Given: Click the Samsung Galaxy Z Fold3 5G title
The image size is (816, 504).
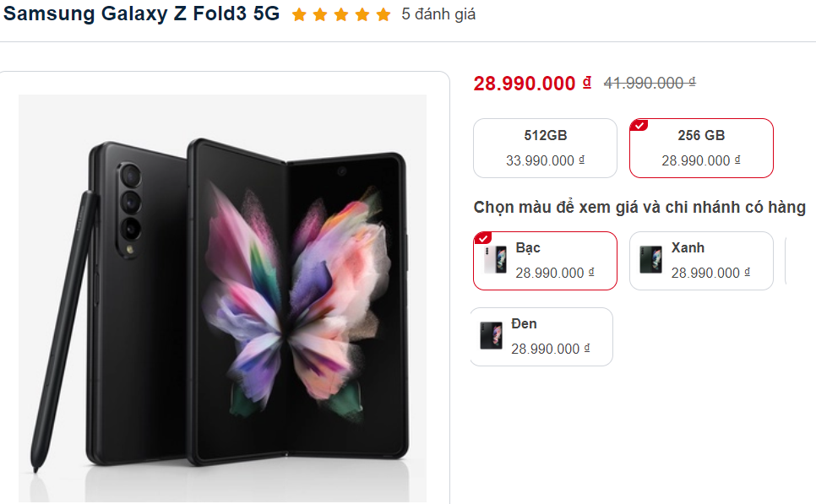Looking at the screenshot, I should (x=141, y=14).
